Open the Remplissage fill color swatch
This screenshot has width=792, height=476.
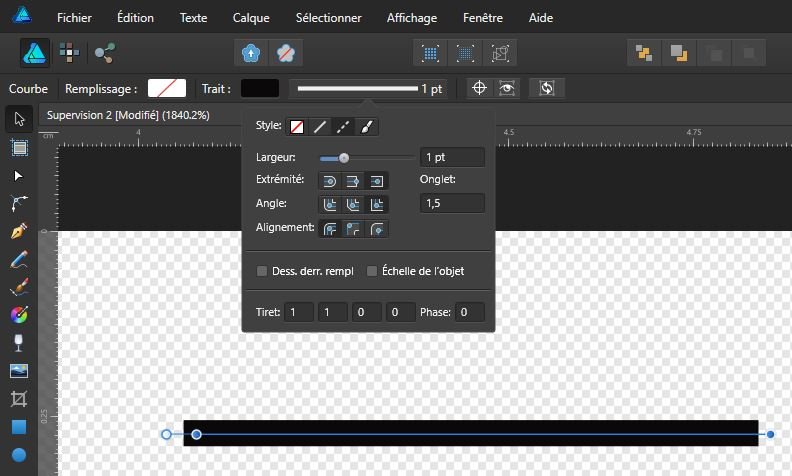pos(167,88)
